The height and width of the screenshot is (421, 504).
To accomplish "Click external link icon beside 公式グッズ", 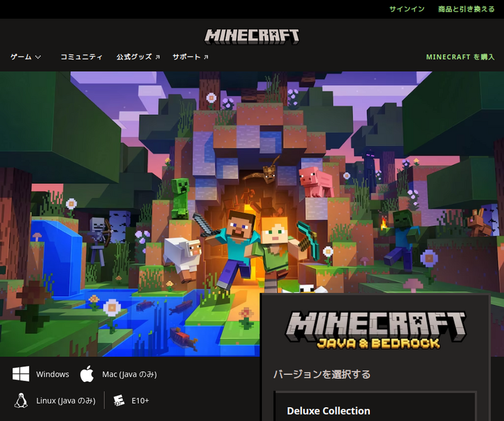I will point(157,57).
